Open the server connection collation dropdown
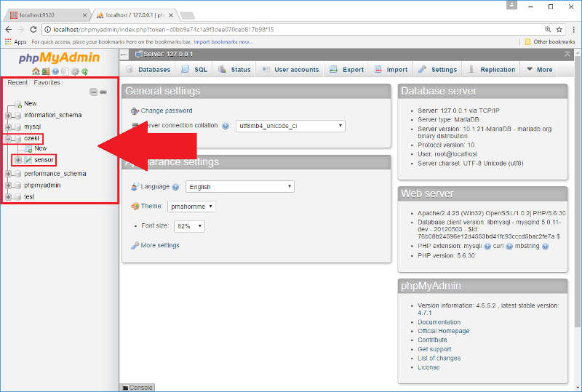582x392 pixels. (290, 126)
